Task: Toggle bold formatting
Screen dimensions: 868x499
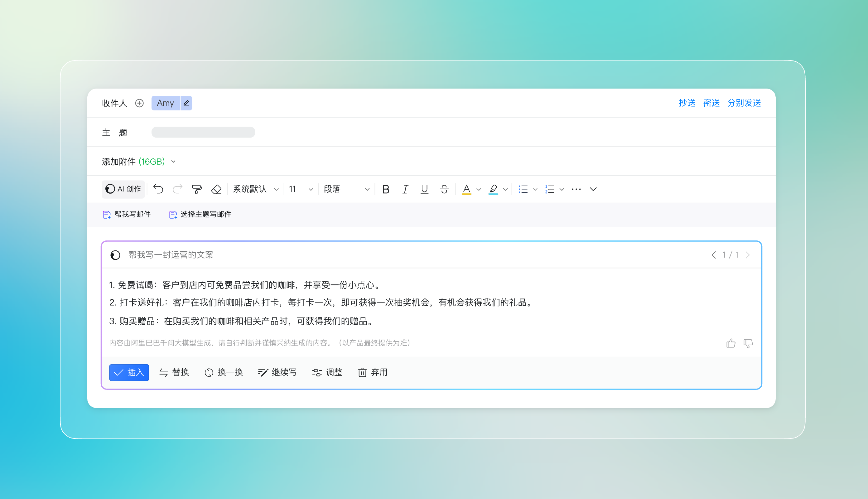Action: 386,189
